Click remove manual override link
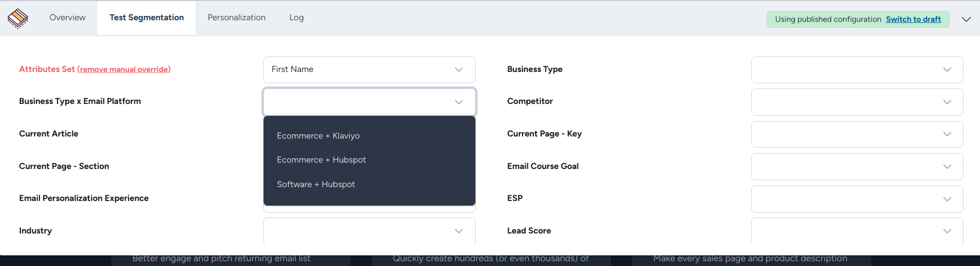Image resolution: width=980 pixels, height=266 pixels. (124, 69)
